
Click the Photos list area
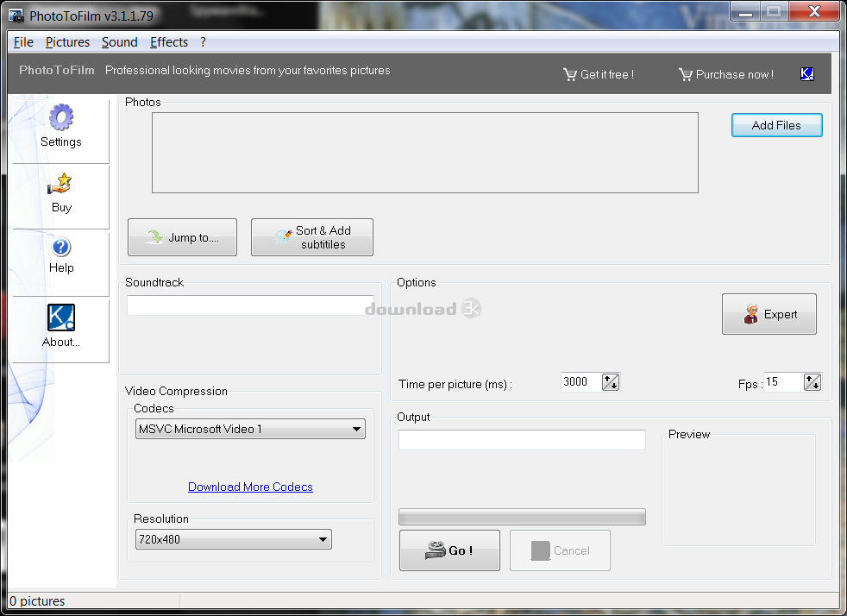pyautogui.click(x=425, y=153)
